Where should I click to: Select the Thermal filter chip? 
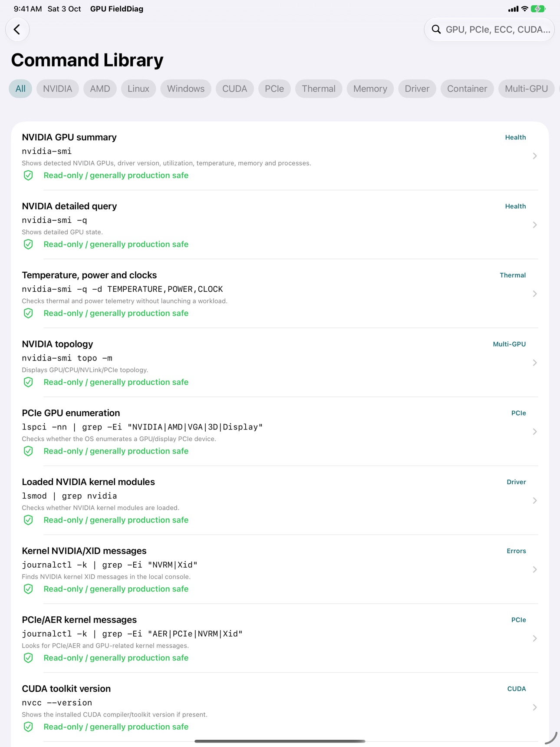pos(319,89)
